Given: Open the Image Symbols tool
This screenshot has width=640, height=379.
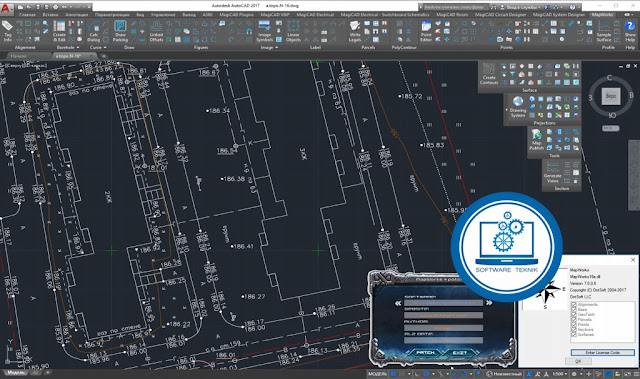Looking at the screenshot, I should point(264,31).
